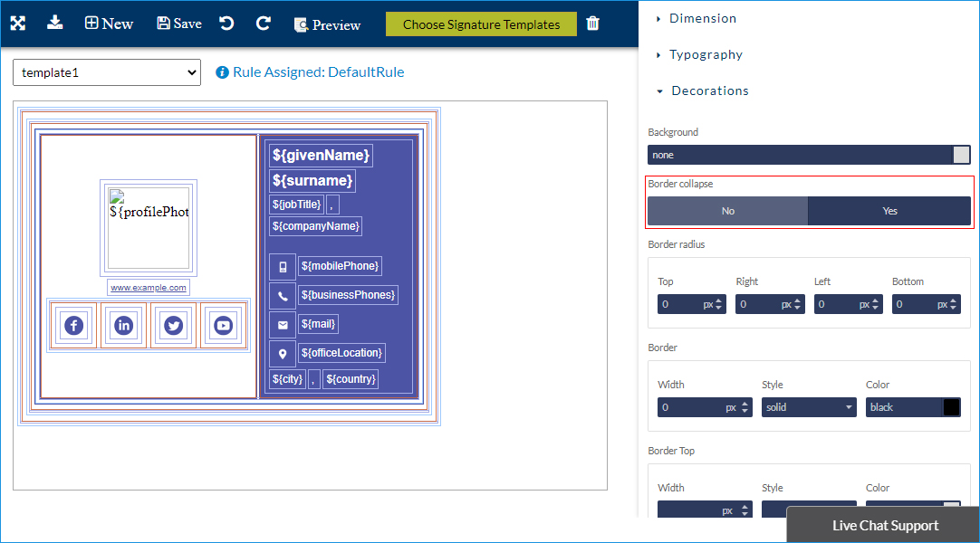Open Live Chat Support

click(884, 525)
